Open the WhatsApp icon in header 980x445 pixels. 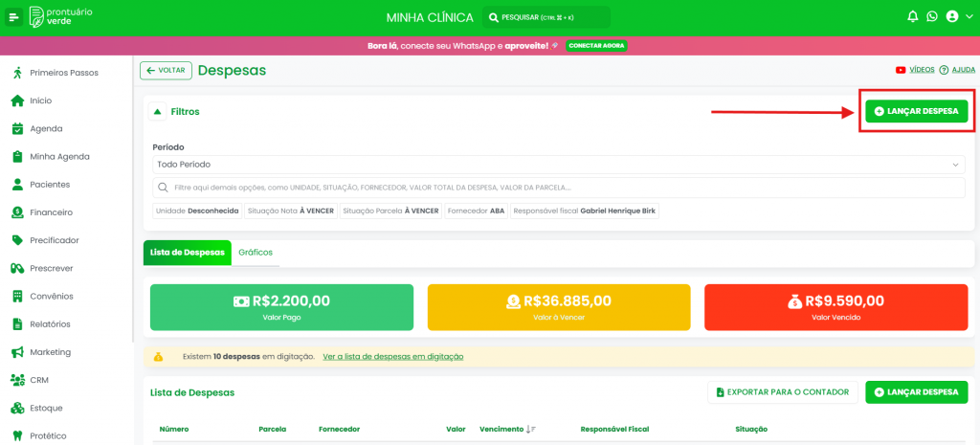point(931,17)
